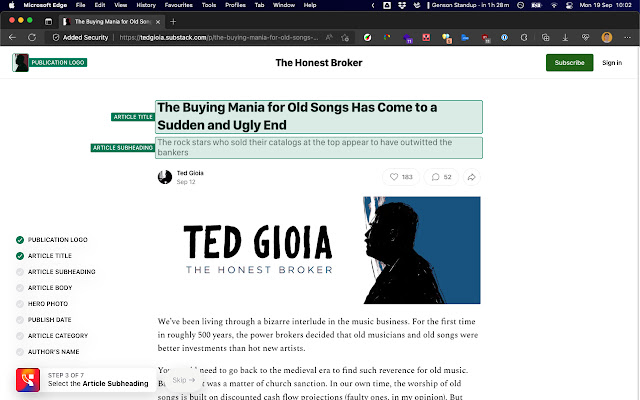Click the Publication Logo checklist item

pos(52,240)
